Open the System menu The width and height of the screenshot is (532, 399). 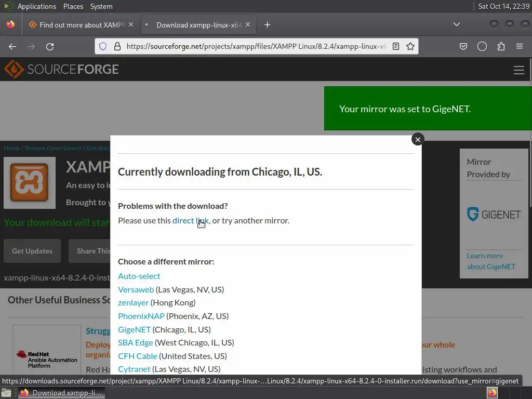point(101,6)
